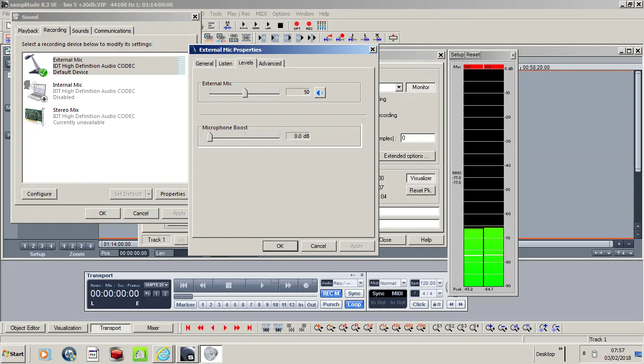
Task: Toggle REC M mode in Transport
Action: coord(331,293)
